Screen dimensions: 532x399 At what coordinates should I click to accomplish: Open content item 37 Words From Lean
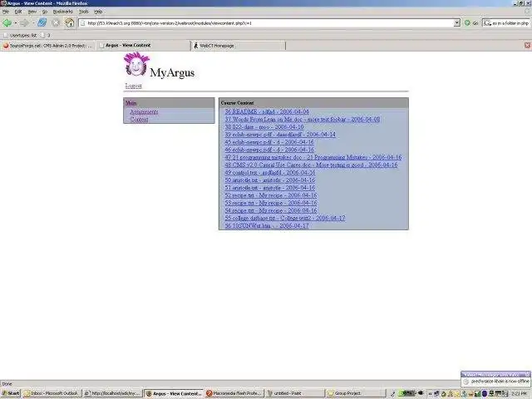pyautogui.click(x=303, y=119)
